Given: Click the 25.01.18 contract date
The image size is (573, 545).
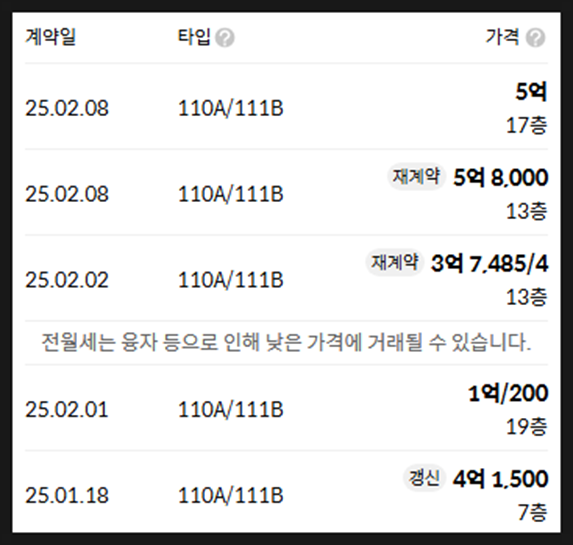Looking at the screenshot, I should point(67,496).
